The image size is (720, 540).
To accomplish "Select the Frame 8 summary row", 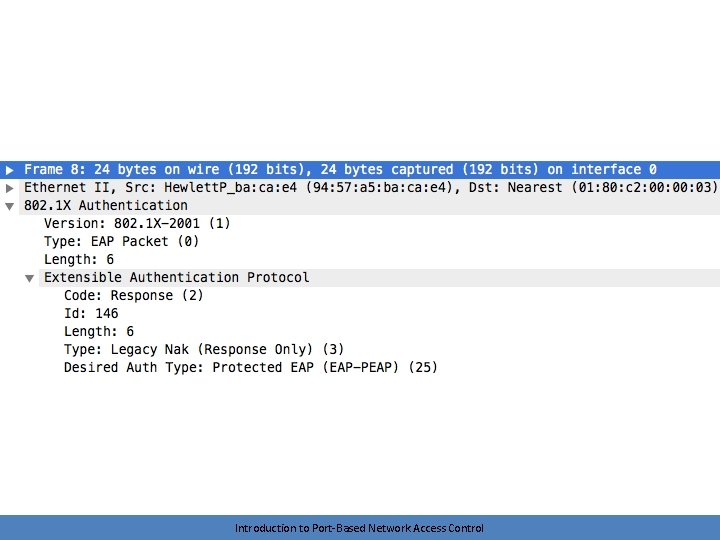I will (x=360, y=169).
